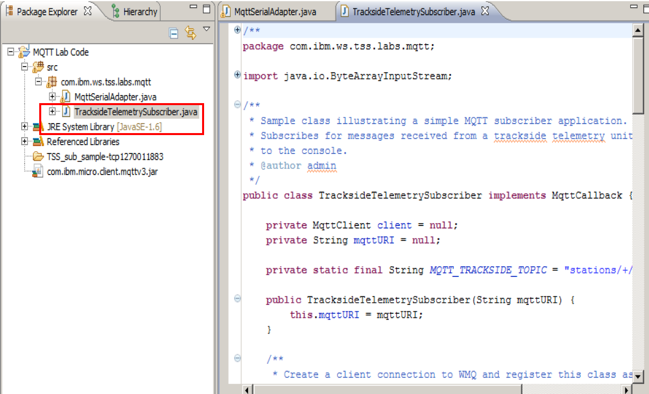Image resolution: width=649 pixels, height=394 pixels.
Task: Toggle Link with Editor icon
Action: coord(190,33)
